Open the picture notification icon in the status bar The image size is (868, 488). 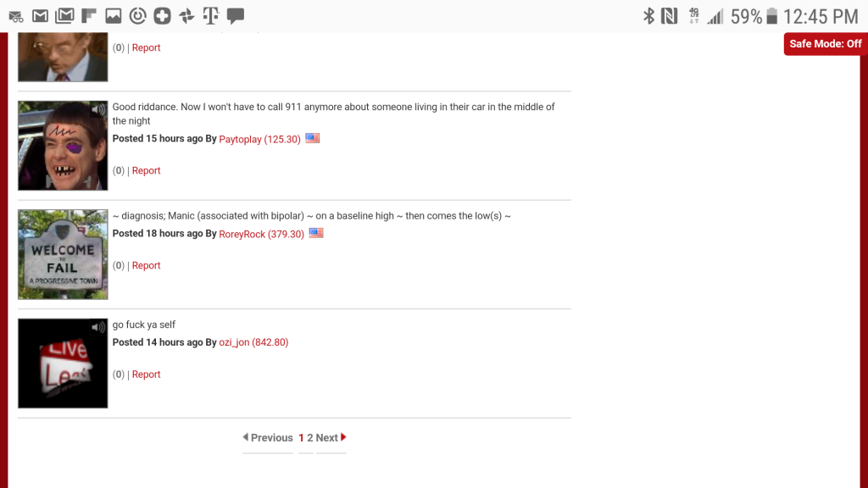pos(113,16)
